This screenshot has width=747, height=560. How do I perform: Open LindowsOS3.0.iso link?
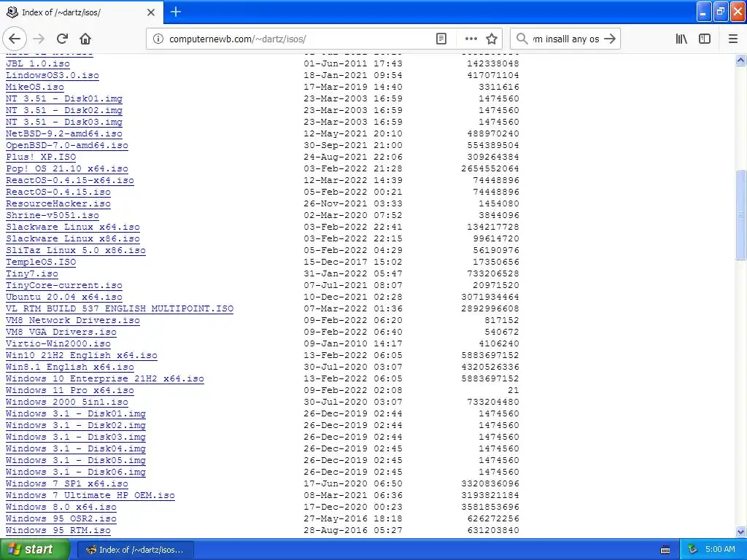point(53,75)
